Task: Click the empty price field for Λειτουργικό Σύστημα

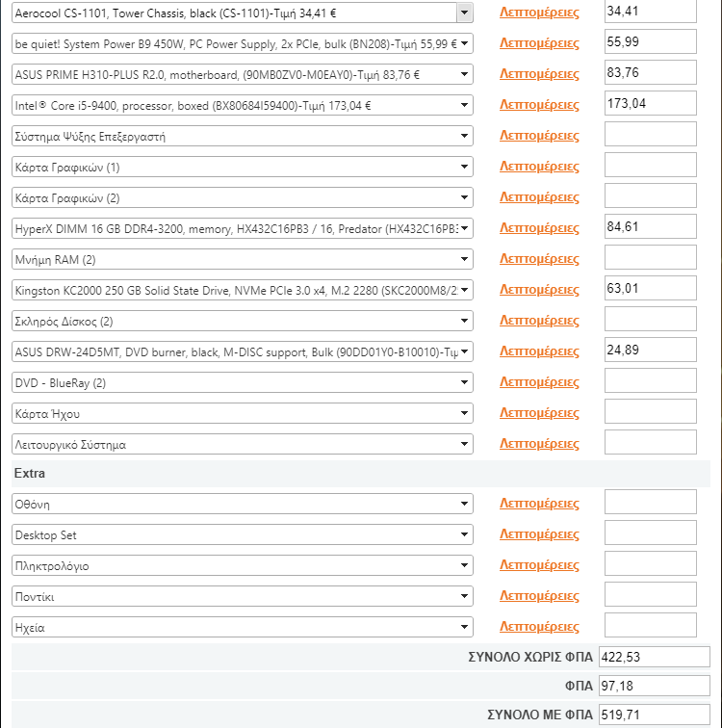Action: click(x=651, y=442)
